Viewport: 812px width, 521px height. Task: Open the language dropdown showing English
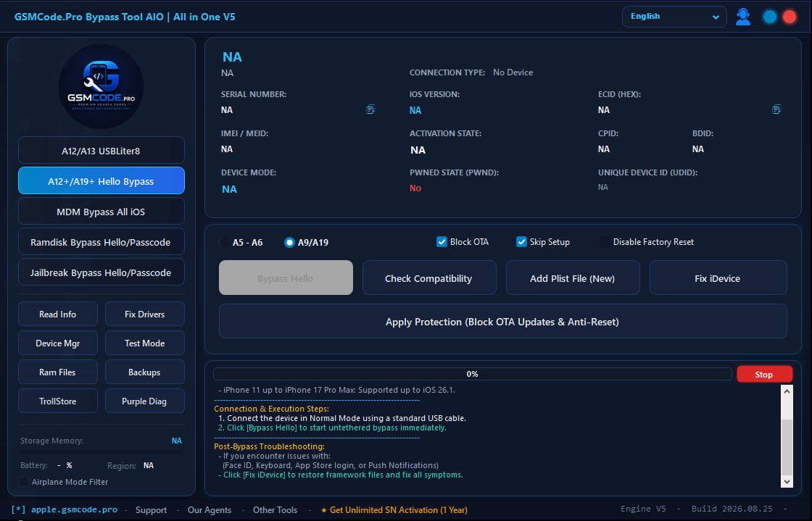click(x=674, y=17)
